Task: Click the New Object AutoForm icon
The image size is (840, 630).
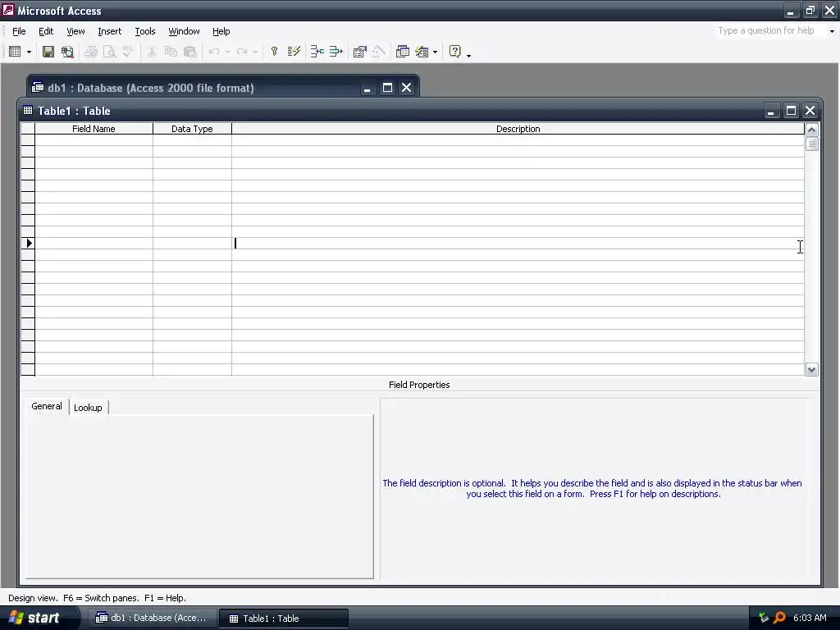Action: tap(422, 52)
